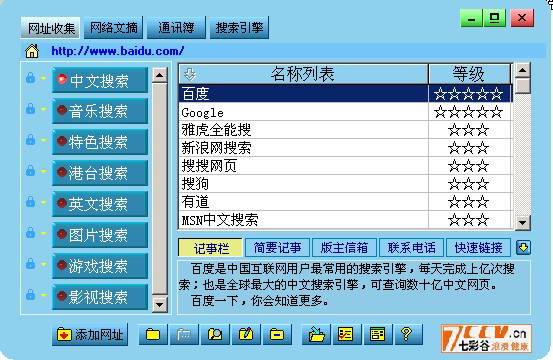Click inside the 百度 description notes area
Screen dimensions: 553x360
coord(354,287)
